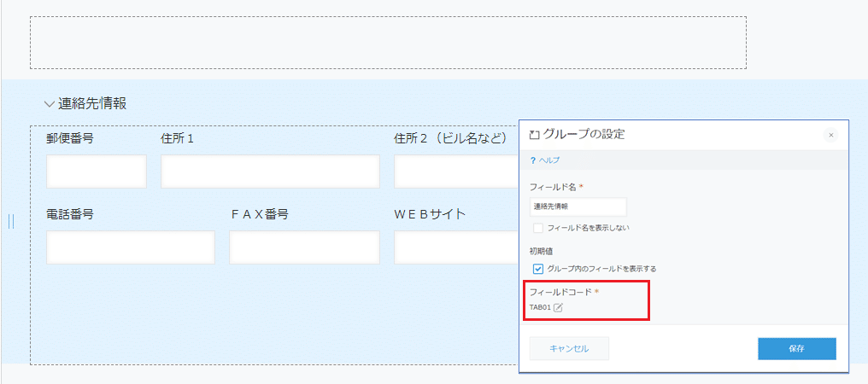The width and height of the screenshot is (868, 384).
Task: Close the グループの設定 dialog
Action: click(830, 135)
